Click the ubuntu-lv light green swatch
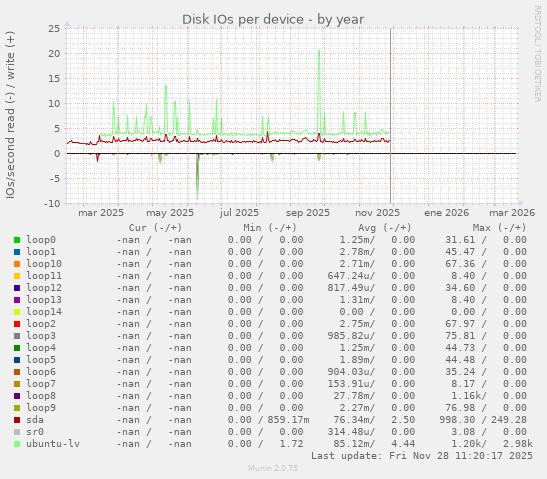This screenshot has width=547, height=479. [x=17, y=444]
